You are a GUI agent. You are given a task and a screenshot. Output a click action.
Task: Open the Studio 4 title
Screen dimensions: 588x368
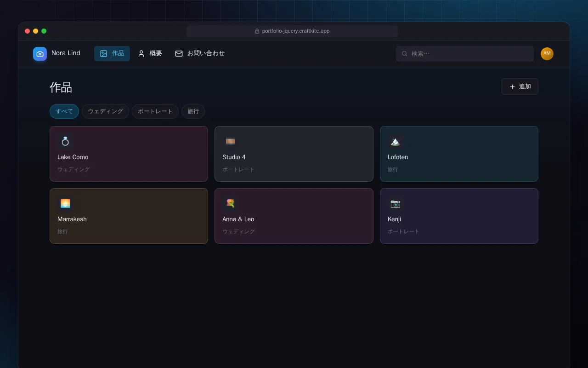click(234, 157)
